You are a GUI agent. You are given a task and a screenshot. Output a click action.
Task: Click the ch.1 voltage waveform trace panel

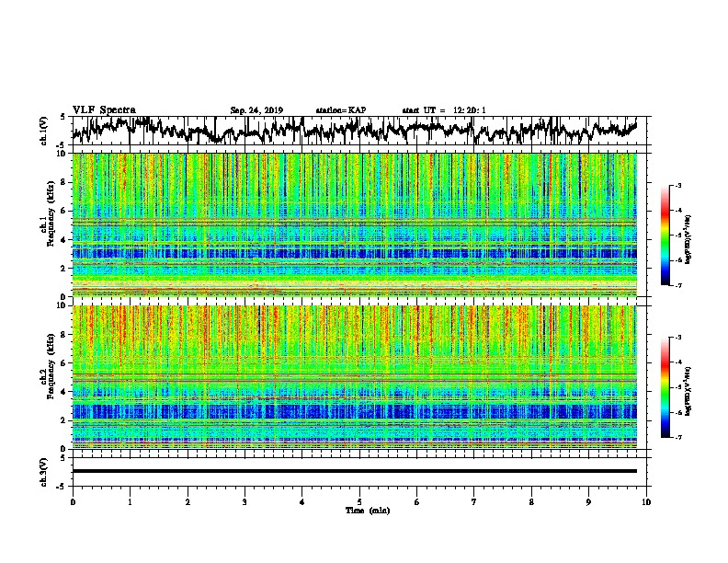[x=361, y=131]
